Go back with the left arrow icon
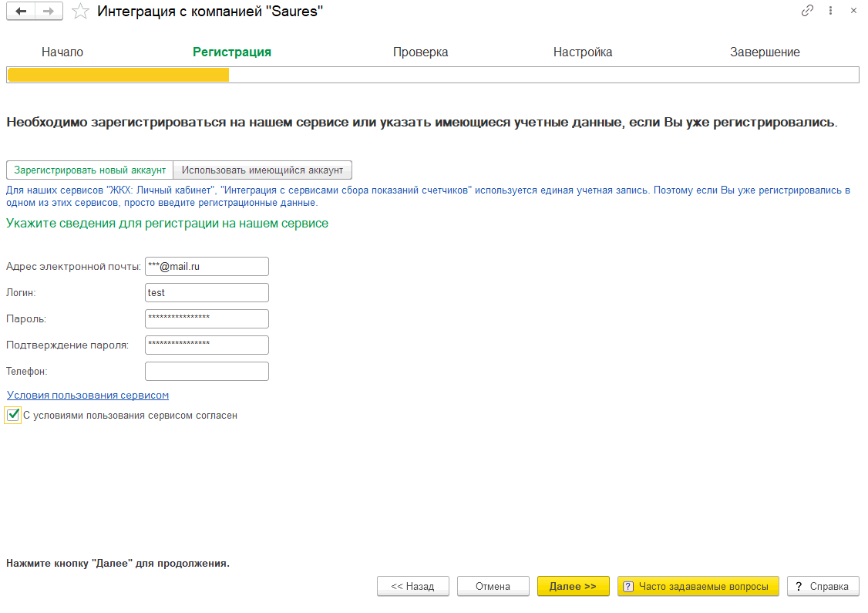Viewport: 868px width, 613px height. coord(21,11)
